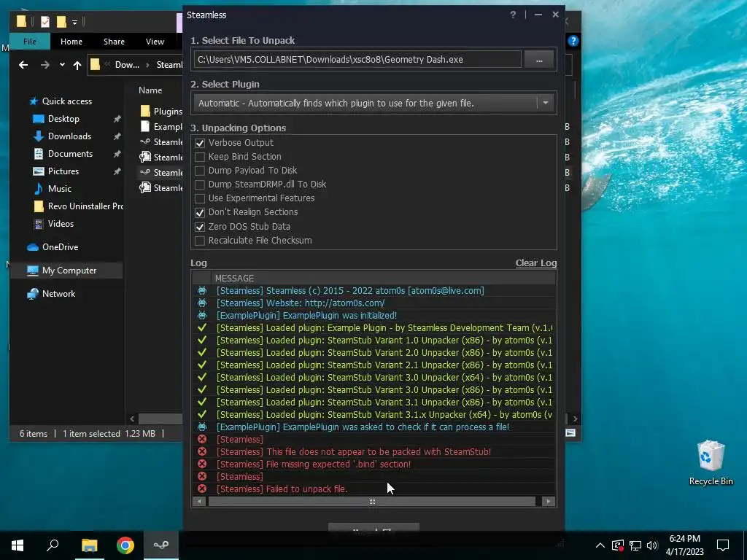This screenshot has height=560, width=747.
Task: Go forward in File Explorer
Action: tap(45, 65)
